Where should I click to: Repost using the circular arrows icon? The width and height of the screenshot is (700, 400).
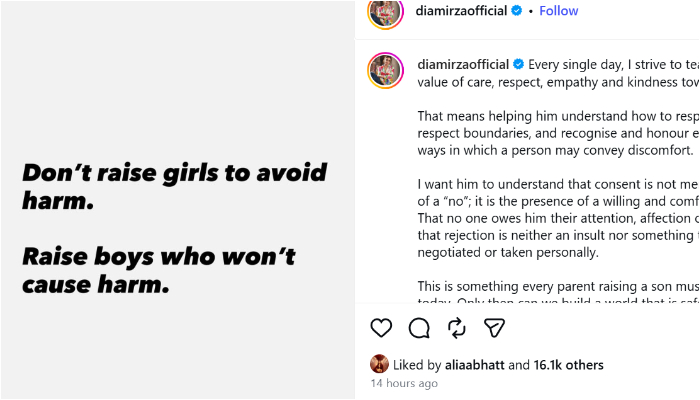tap(457, 328)
